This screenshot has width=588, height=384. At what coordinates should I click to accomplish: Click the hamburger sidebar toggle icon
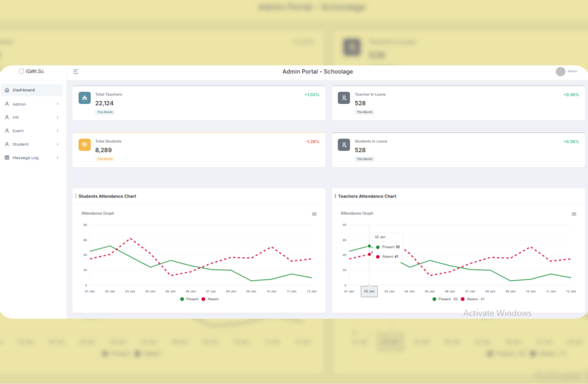pyautogui.click(x=76, y=72)
